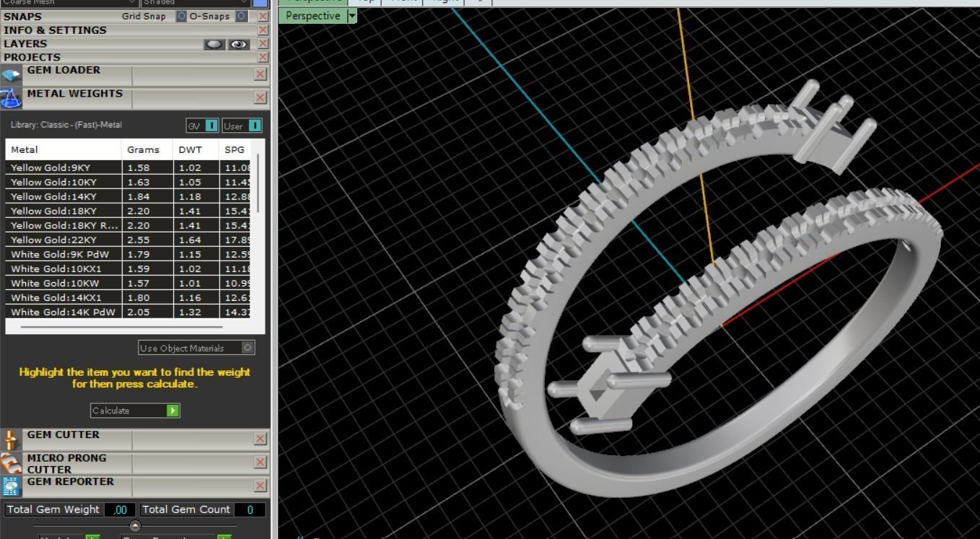Expand the LAYERS panel header
980x539 pixels.
pos(25,43)
